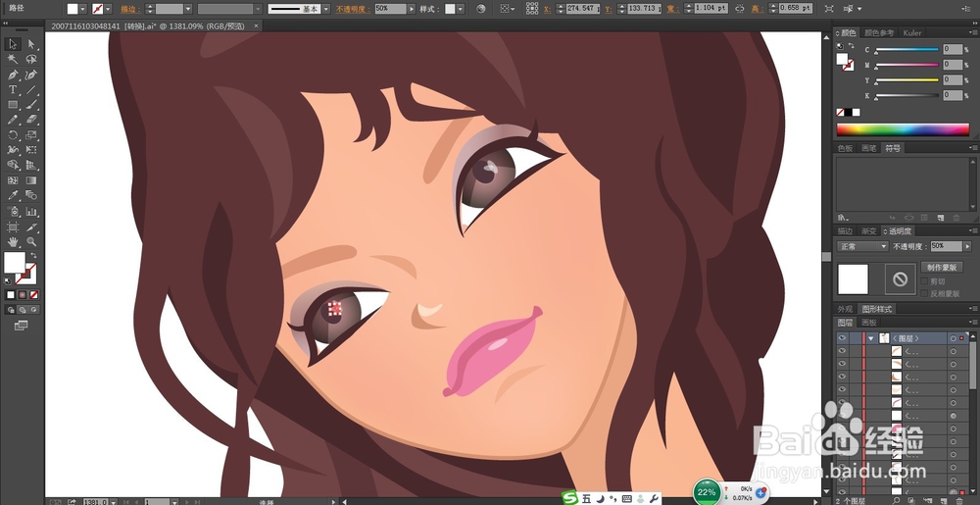Switch to the Kuler tab
The image size is (980, 505).
coord(911,33)
